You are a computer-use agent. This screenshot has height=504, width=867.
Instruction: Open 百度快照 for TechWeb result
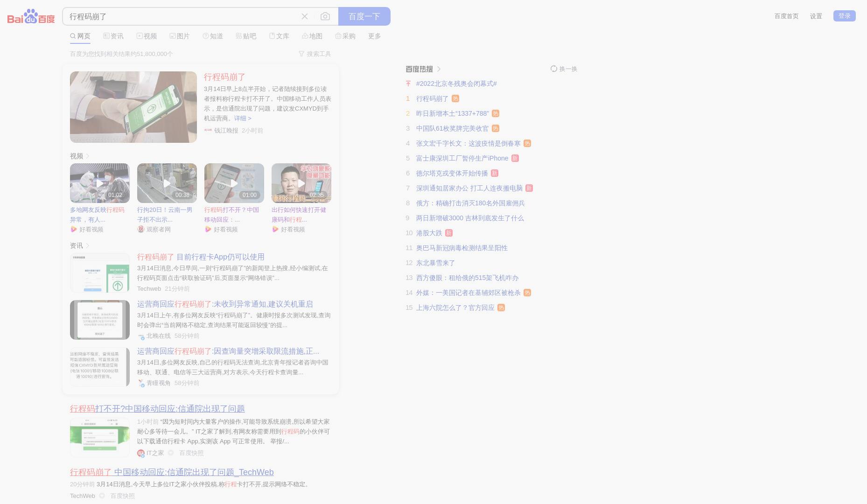(x=122, y=496)
